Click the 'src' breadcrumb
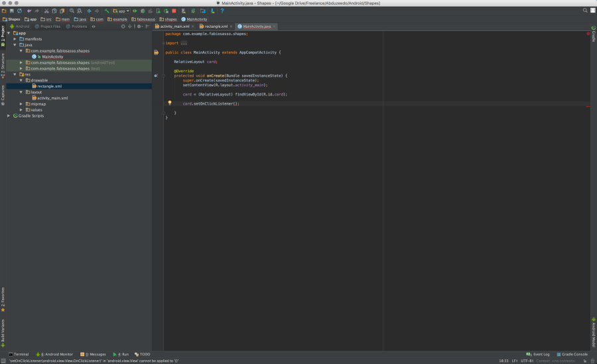Screen dimensions: 597x364 pyautogui.click(x=46, y=19)
